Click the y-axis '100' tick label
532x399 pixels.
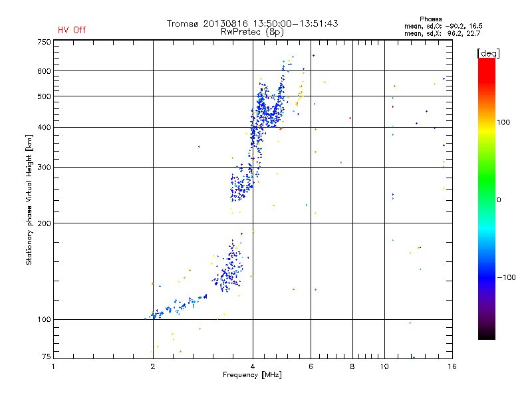tap(44, 320)
